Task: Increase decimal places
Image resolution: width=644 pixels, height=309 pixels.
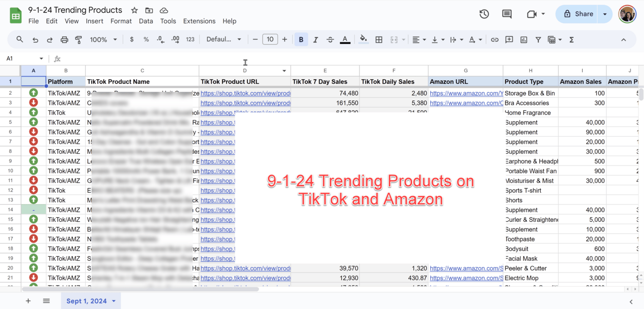Action: tap(175, 39)
